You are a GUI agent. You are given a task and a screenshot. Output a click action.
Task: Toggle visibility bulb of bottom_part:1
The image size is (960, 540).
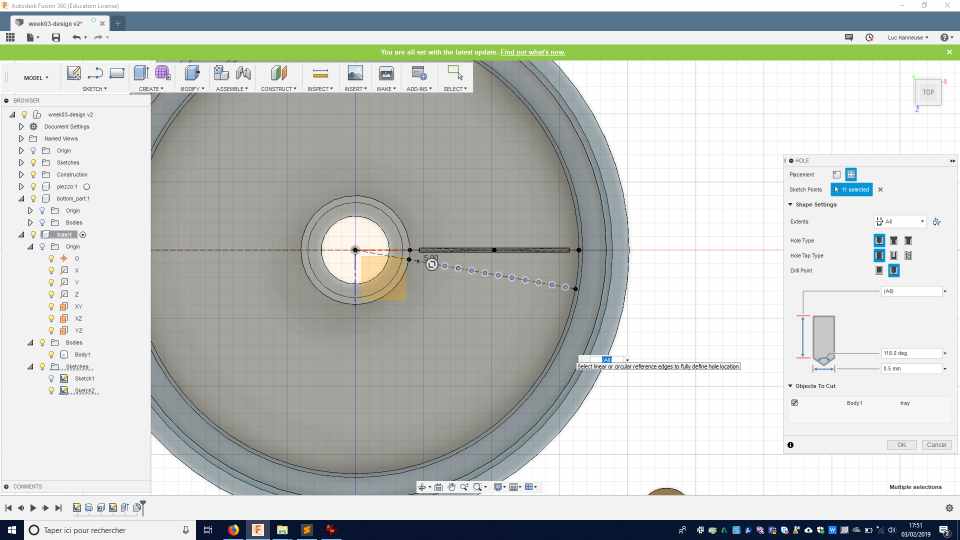[34, 198]
